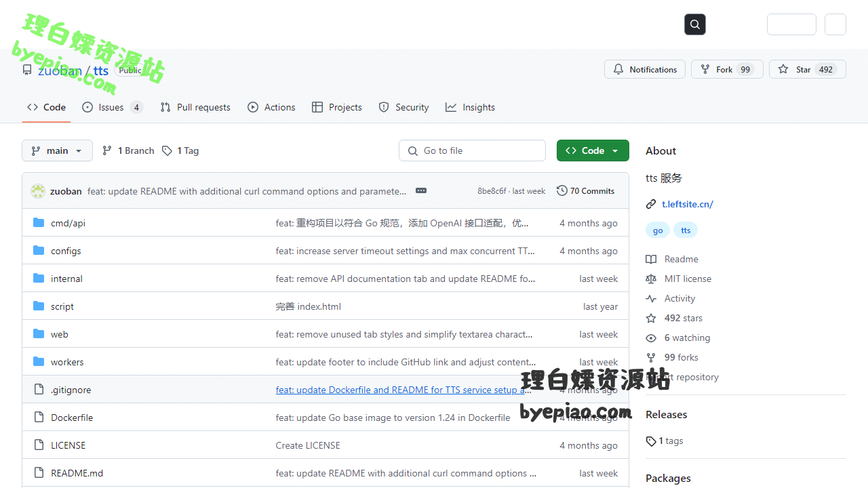Open the LICENSE file
The image size is (868, 488).
click(68, 445)
